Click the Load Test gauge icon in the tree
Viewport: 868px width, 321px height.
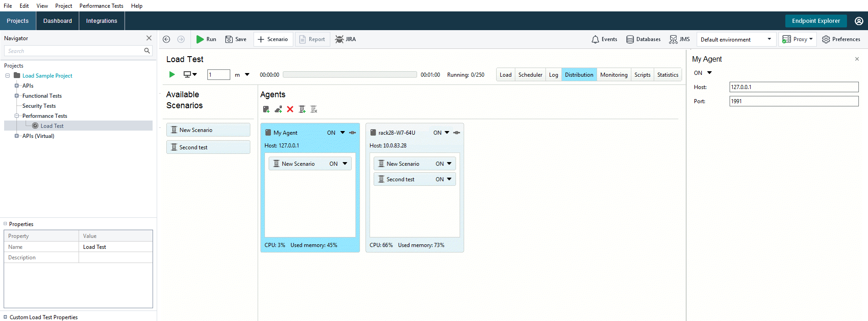tap(35, 126)
